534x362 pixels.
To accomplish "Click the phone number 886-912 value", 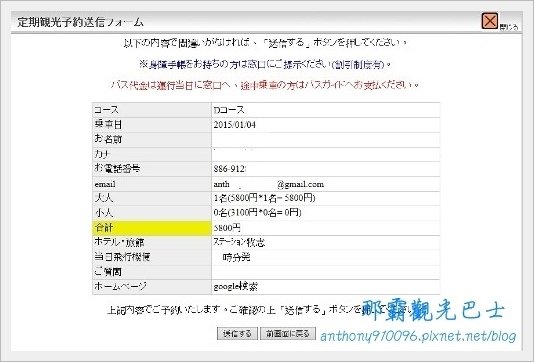I will tap(230, 169).
